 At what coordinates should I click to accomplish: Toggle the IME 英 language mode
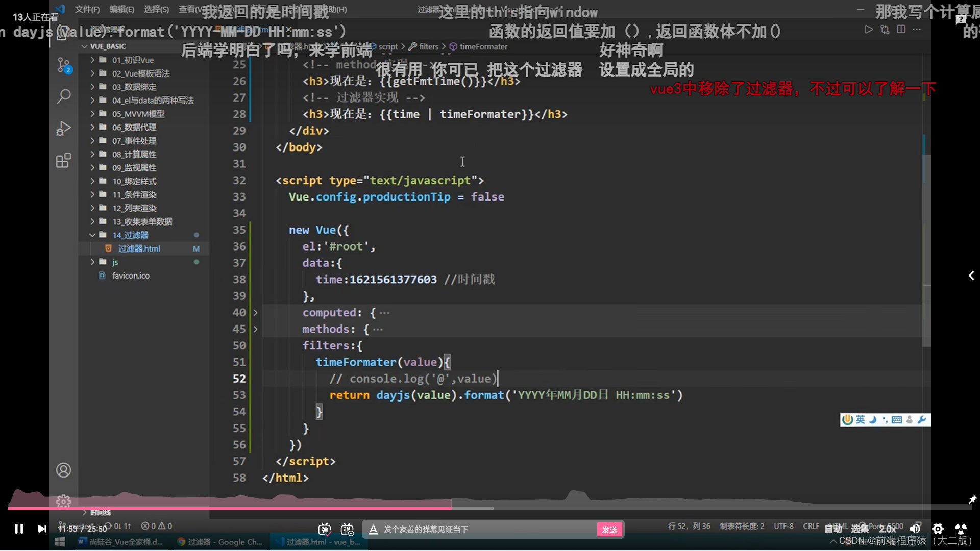tap(861, 419)
